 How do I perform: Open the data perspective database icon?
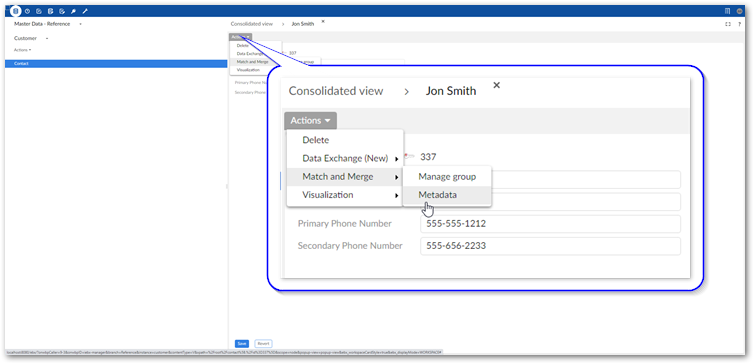coord(16,11)
